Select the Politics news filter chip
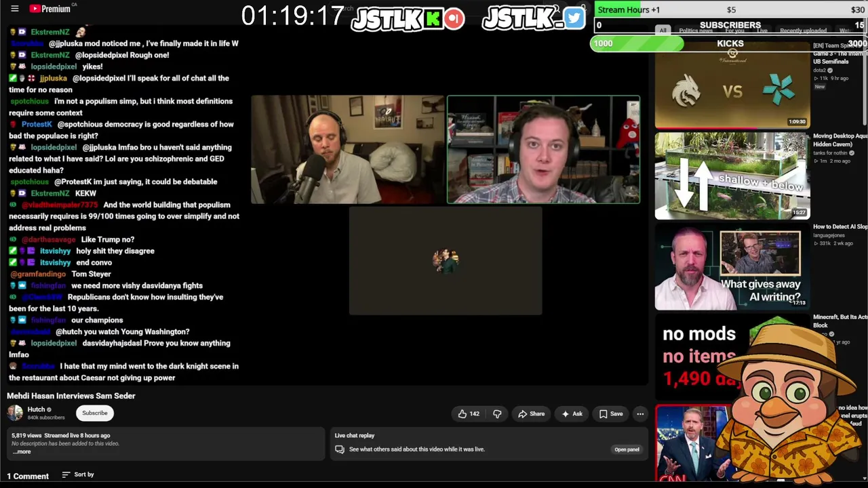 [696, 30]
